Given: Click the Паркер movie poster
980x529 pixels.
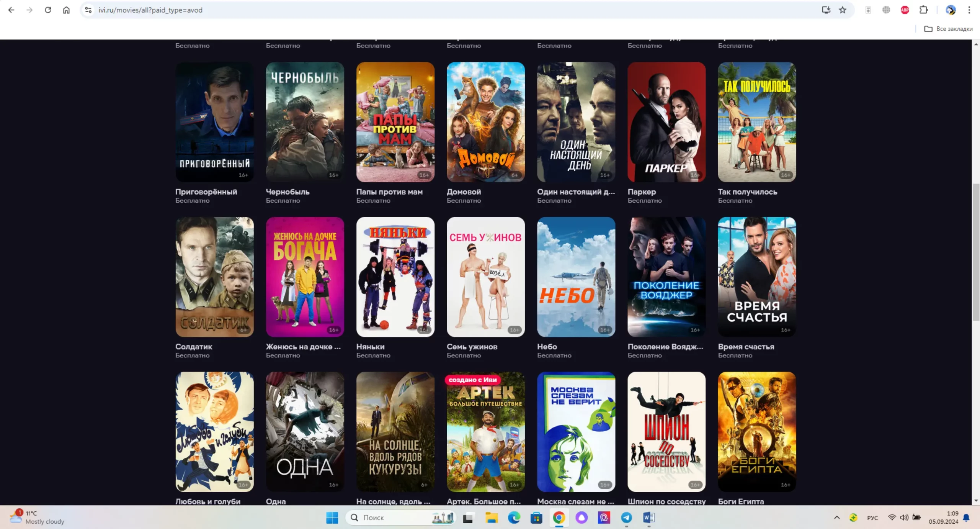Looking at the screenshot, I should click(x=666, y=122).
